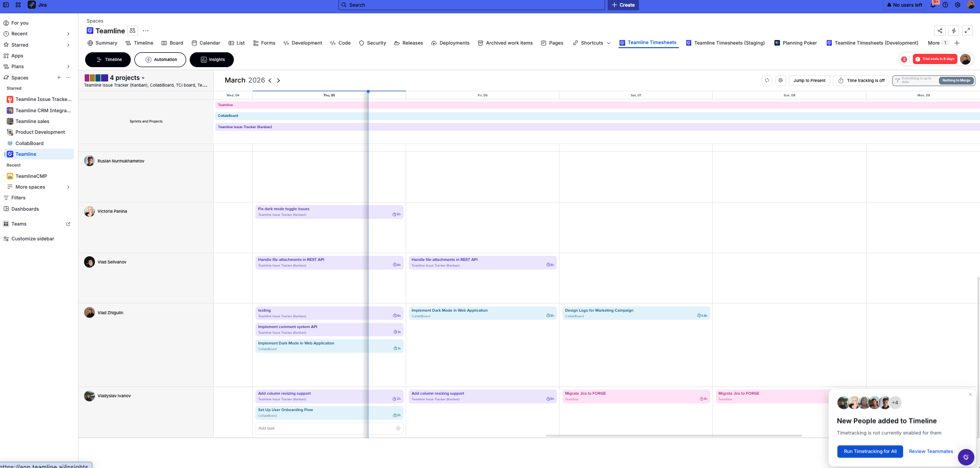Click the share icon near the space header

tap(940, 31)
